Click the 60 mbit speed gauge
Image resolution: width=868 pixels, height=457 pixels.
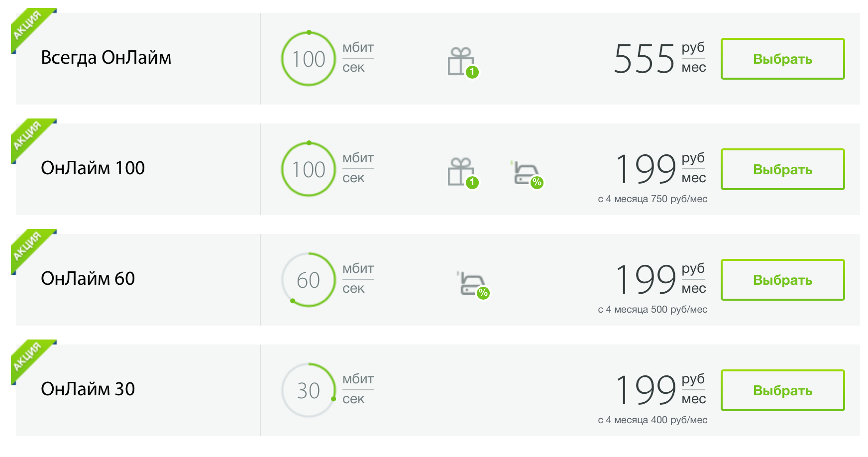pos(309,280)
